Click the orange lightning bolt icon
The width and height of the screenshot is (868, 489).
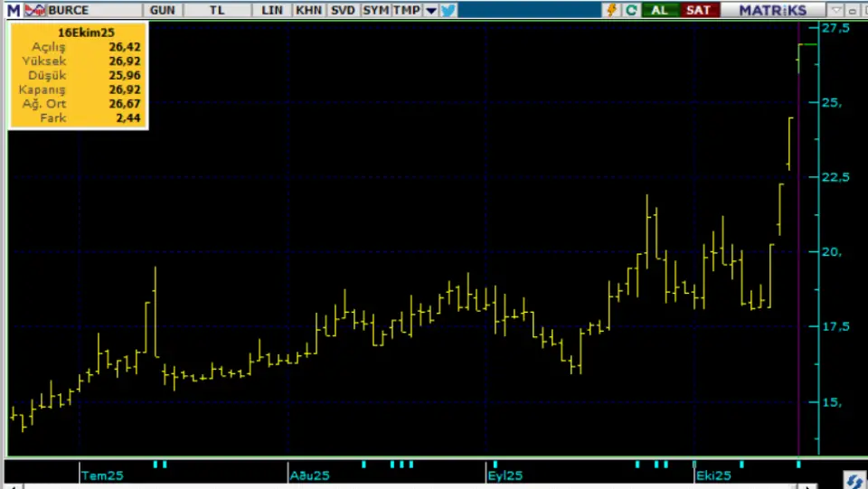(x=612, y=10)
